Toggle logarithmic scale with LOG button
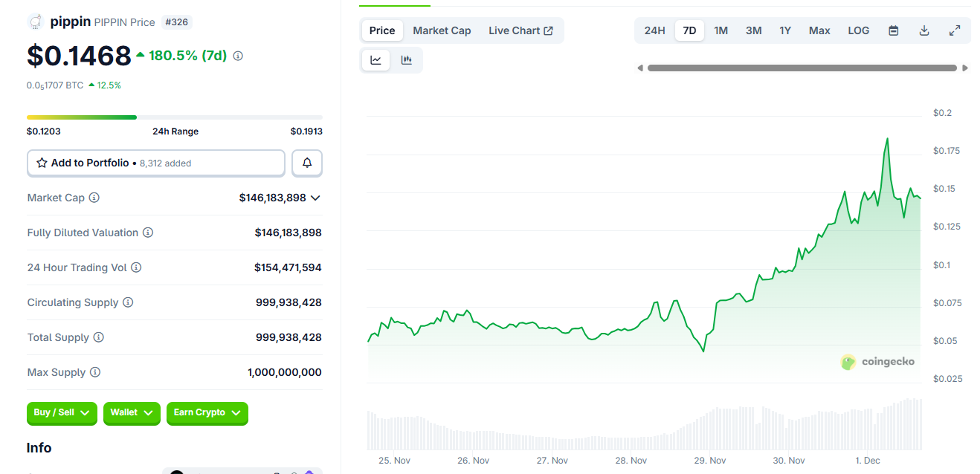The width and height of the screenshot is (980, 474). (x=858, y=30)
